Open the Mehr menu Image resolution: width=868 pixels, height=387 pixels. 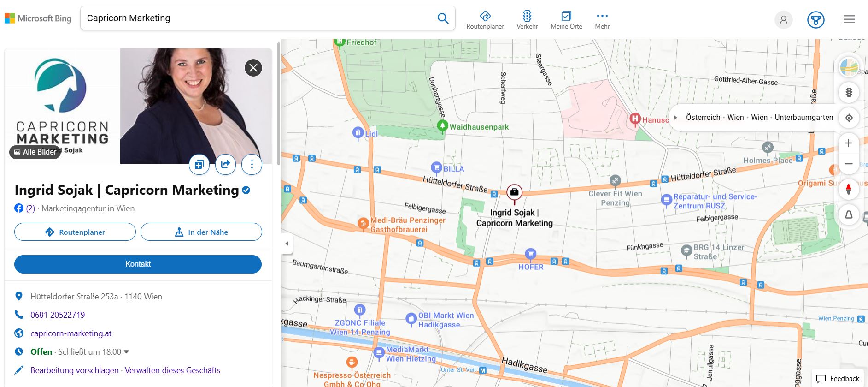tap(602, 20)
